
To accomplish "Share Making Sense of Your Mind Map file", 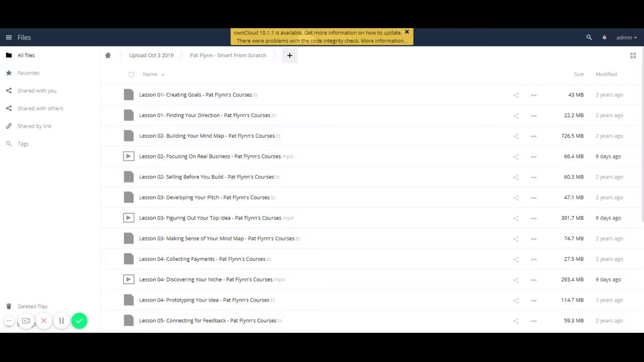I will click(x=516, y=239).
